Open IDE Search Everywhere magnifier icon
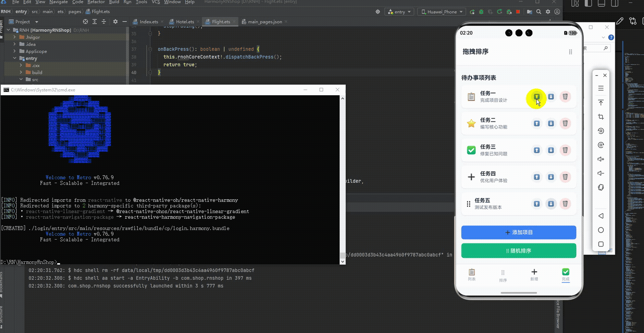The width and height of the screenshot is (644, 333). (539, 12)
